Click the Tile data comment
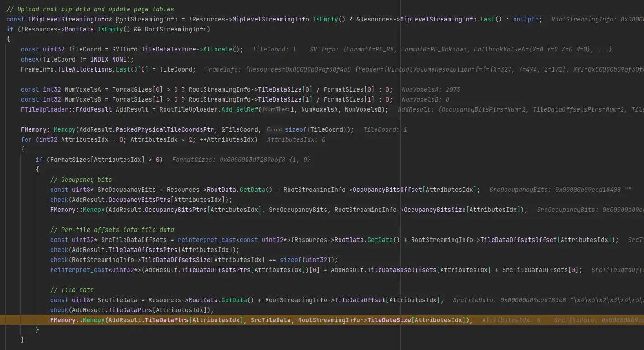Screen dimensions: 644x350 72,290
